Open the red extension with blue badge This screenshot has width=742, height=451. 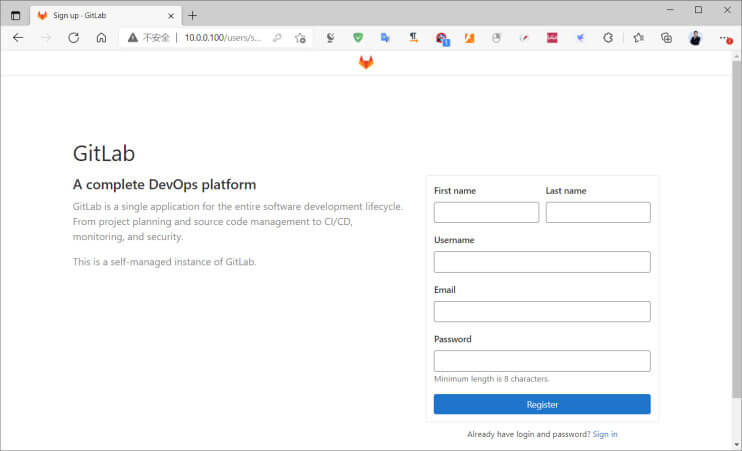442,39
